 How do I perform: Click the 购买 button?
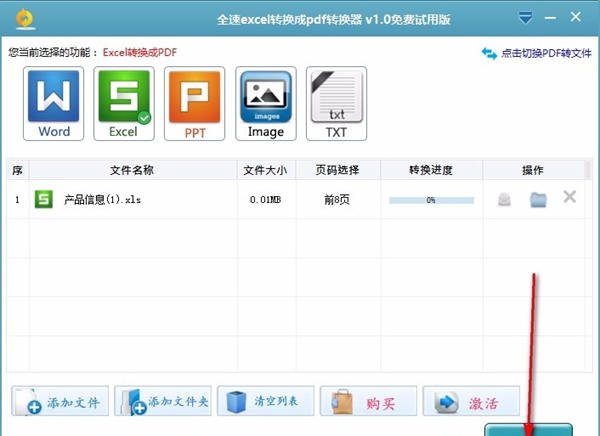[368, 401]
